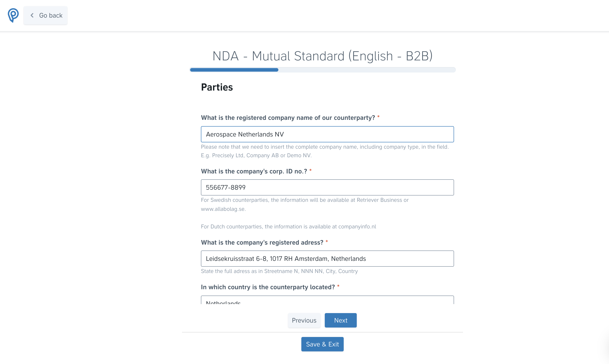This screenshot has height=364, width=609.
Task: Select the registered address input field
Action: coord(327,259)
